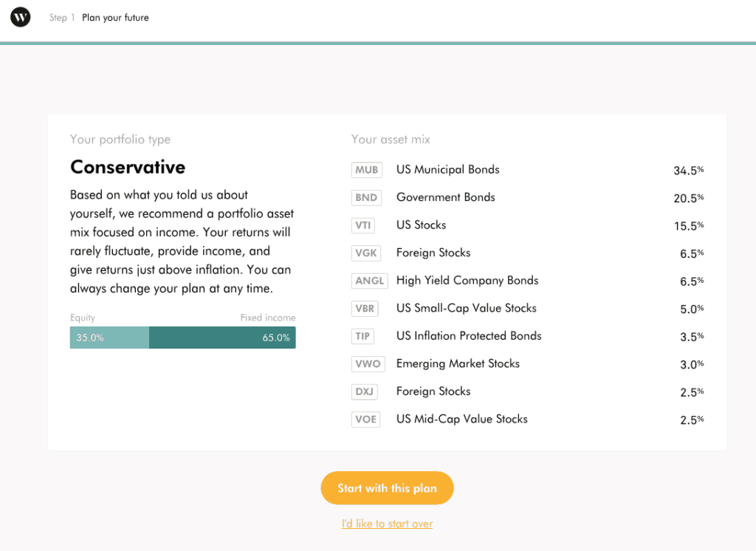Select the VWO Emerging Market Stocks badge
Screen dimensions: 756x551
click(368, 363)
